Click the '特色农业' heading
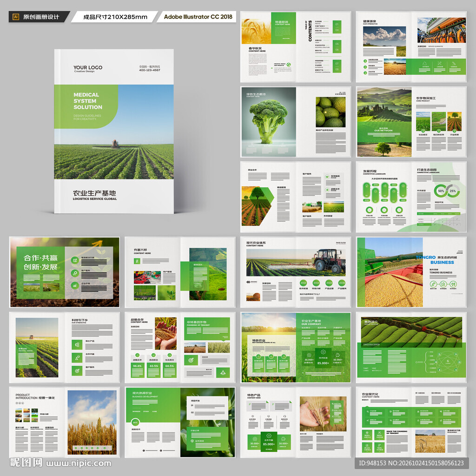476x476 pixels. point(259,341)
